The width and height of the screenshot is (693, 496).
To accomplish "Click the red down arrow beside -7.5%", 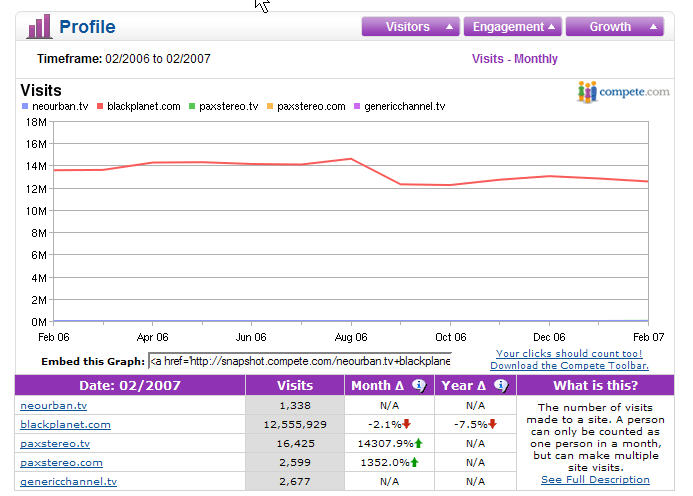I will click(x=492, y=424).
